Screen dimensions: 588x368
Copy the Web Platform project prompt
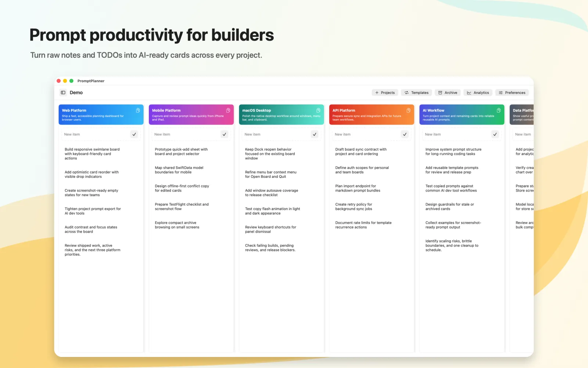coord(138,110)
